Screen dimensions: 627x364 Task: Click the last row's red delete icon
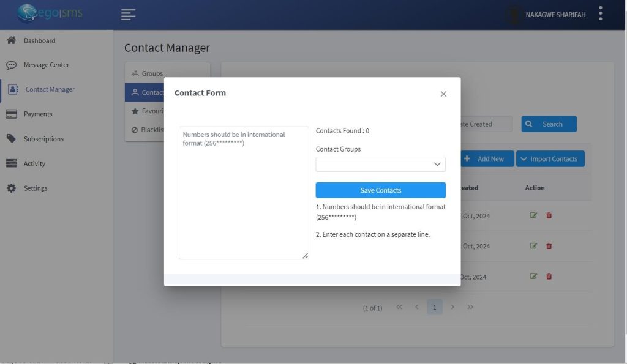coord(549,277)
